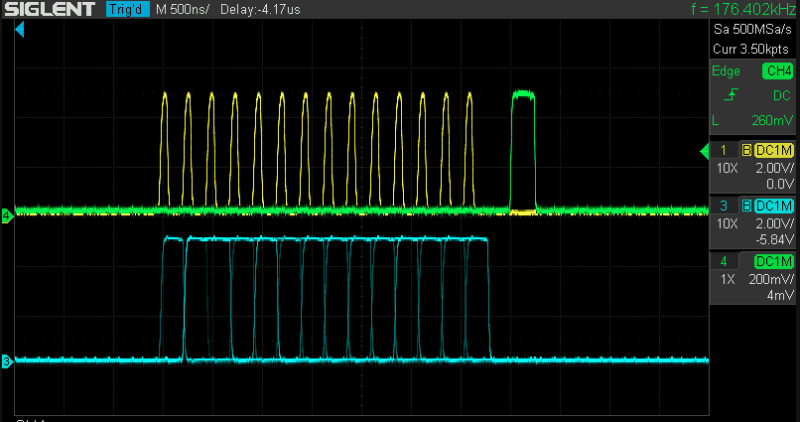Click channel 4 green DC1M coupling badge
Screen dimensions: 800x422
coord(775,261)
